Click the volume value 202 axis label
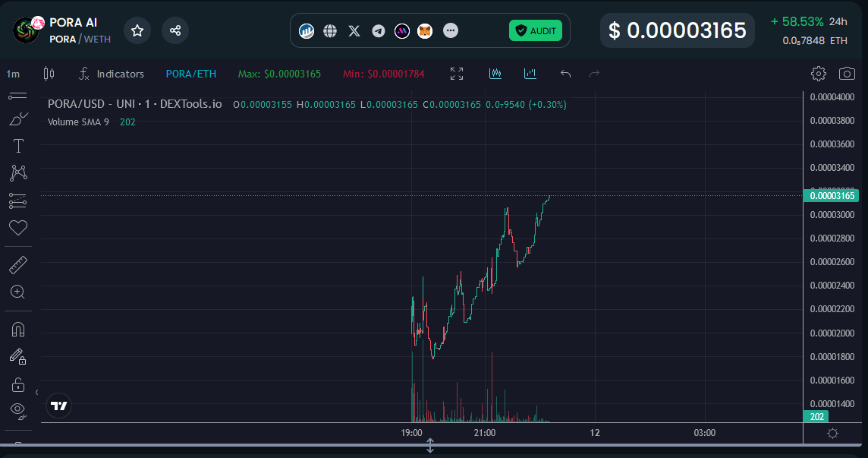The height and width of the screenshot is (458, 868). point(816,416)
